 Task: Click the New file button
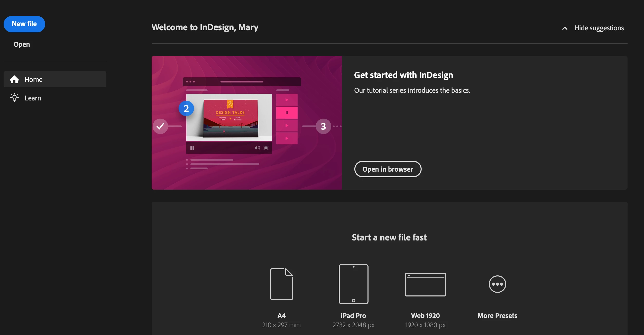coord(24,24)
